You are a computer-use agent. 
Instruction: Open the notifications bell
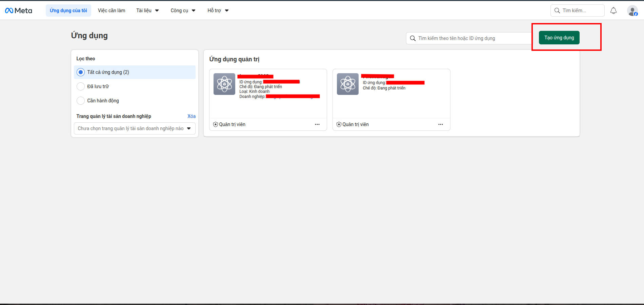coord(613,11)
